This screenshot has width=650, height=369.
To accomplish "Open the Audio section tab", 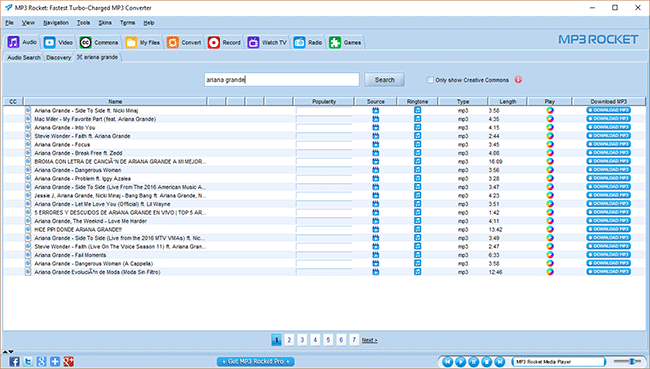I will pos(22,42).
